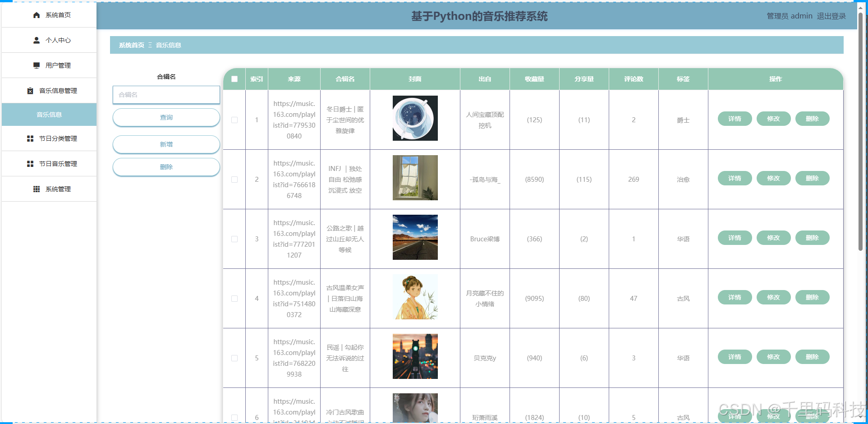Toggle the select-all checkbox in table header

(x=234, y=79)
